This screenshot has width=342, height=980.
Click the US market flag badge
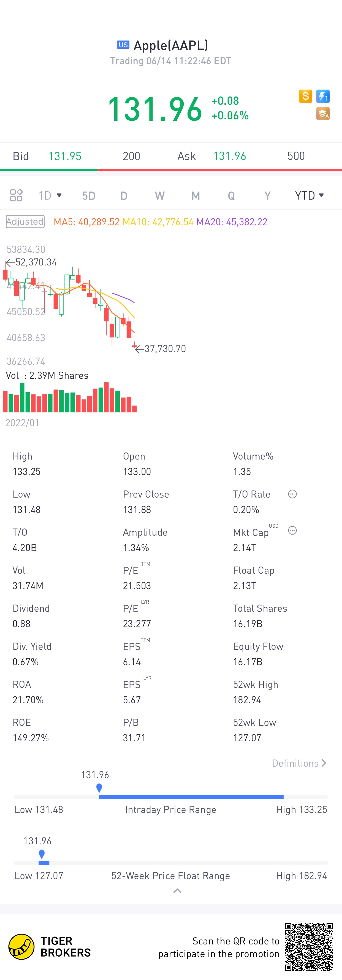click(x=123, y=45)
